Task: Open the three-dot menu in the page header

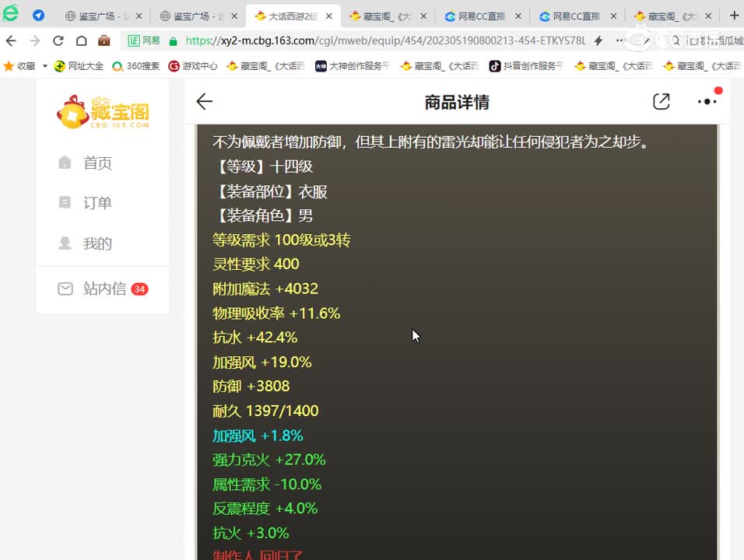Action: coord(706,101)
